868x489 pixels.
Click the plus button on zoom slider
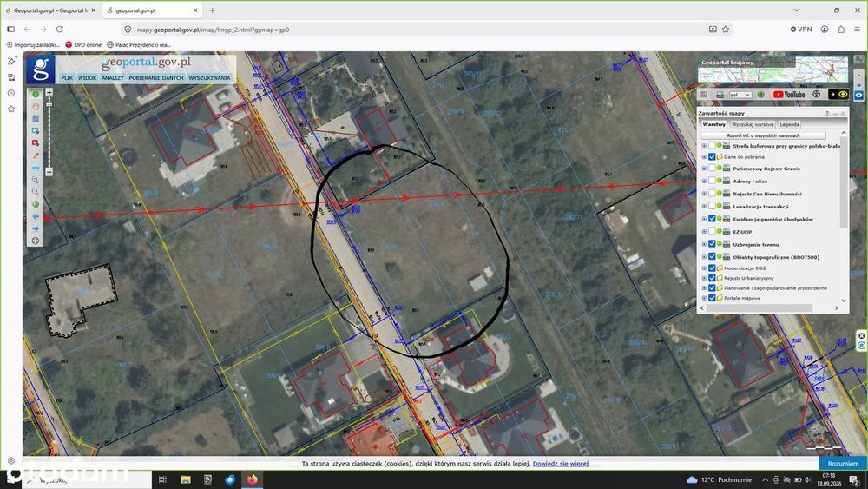(49, 92)
